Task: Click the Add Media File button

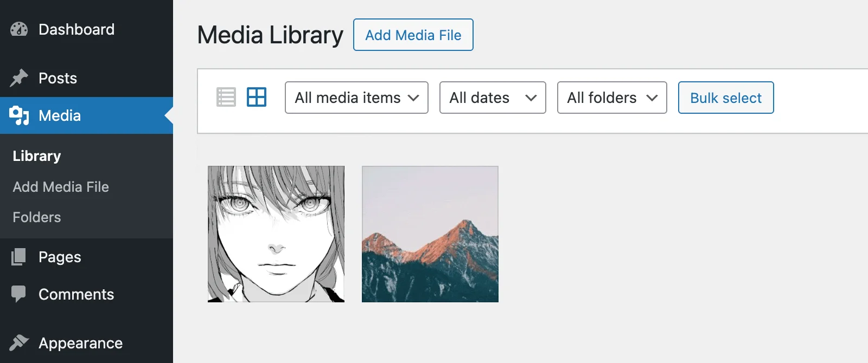Action: click(413, 35)
